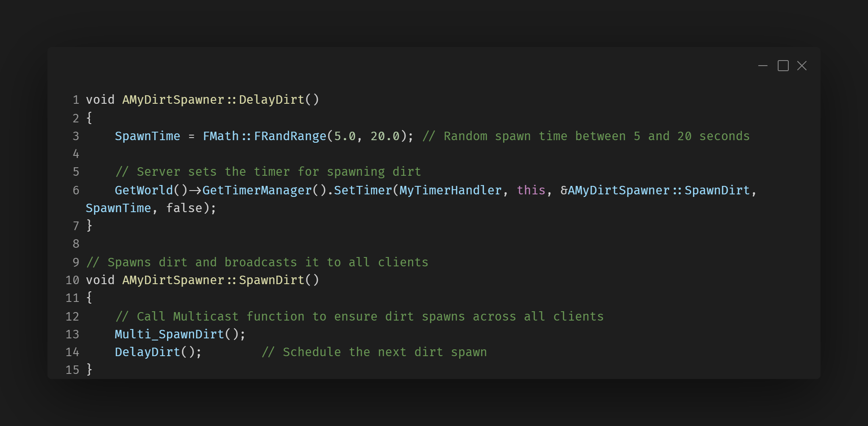Click the 20.0 numeric argument

(x=385, y=136)
